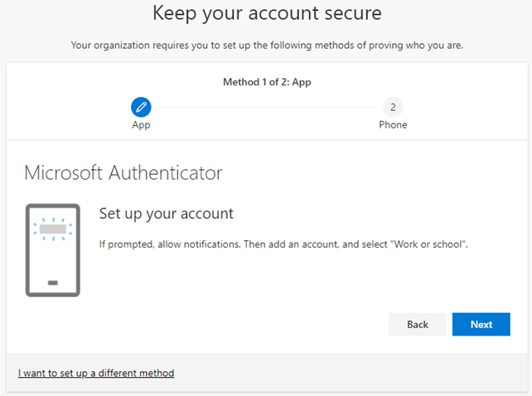Click empty space left of the Back button

click(249, 324)
